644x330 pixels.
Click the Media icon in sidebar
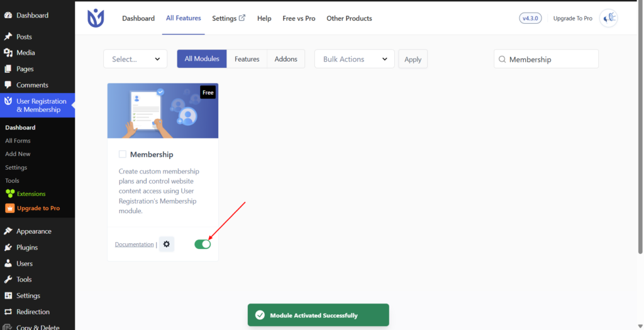pyautogui.click(x=8, y=53)
